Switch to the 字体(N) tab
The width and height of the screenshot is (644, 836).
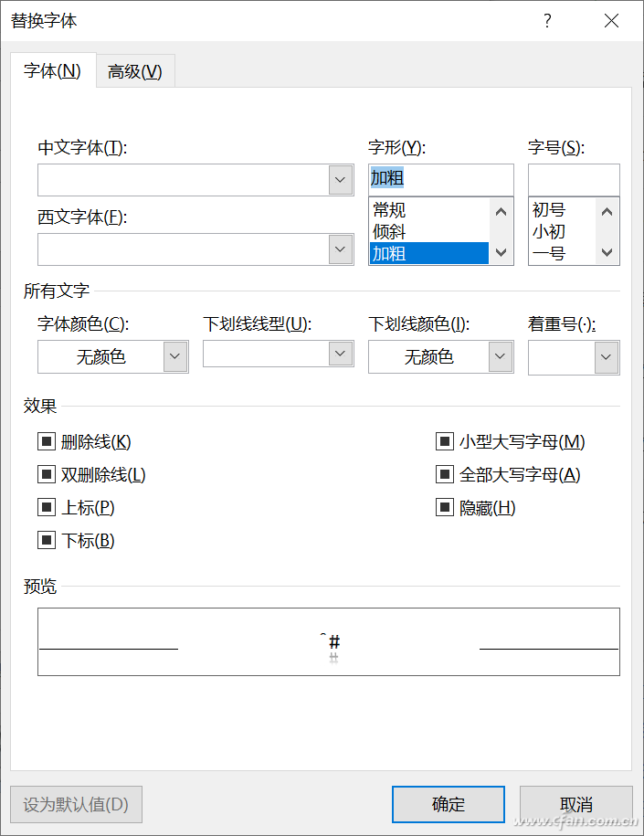(53, 70)
